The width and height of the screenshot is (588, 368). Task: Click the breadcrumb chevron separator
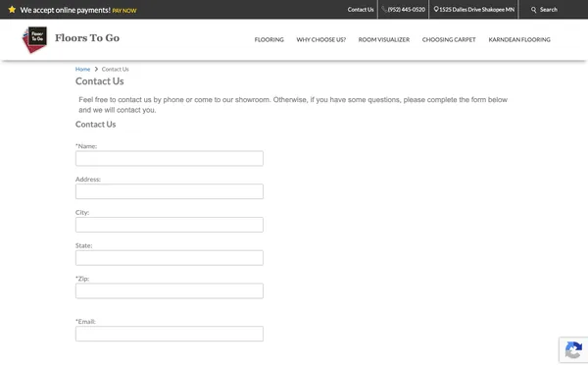pyautogui.click(x=96, y=69)
